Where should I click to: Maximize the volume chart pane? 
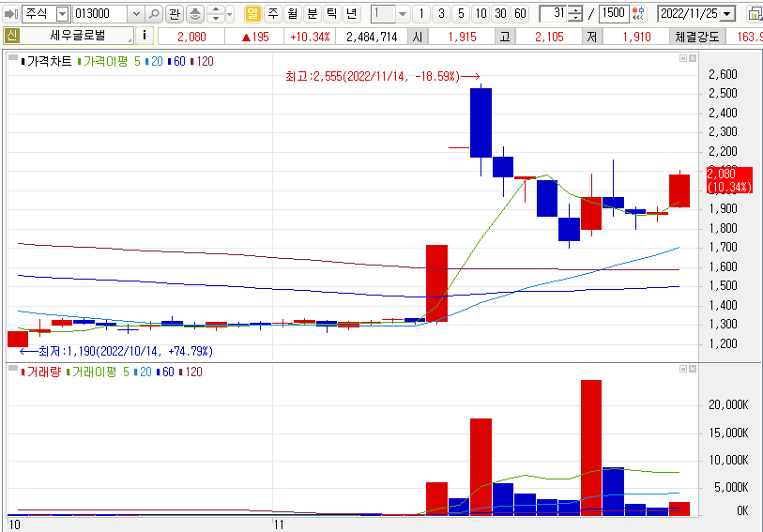683,369
